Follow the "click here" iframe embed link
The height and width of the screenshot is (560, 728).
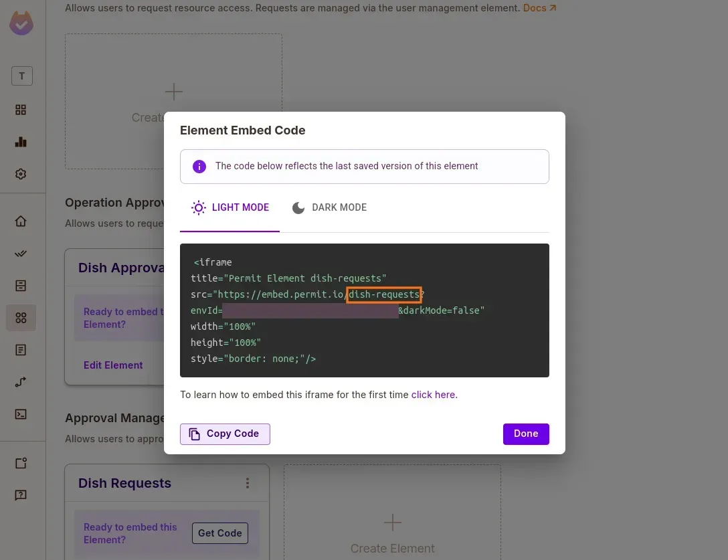point(433,395)
